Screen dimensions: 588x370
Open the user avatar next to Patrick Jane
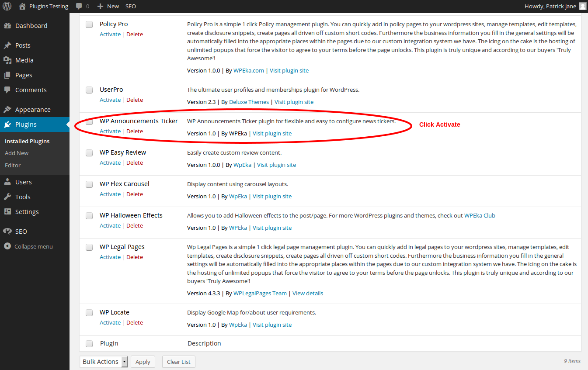click(x=582, y=6)
